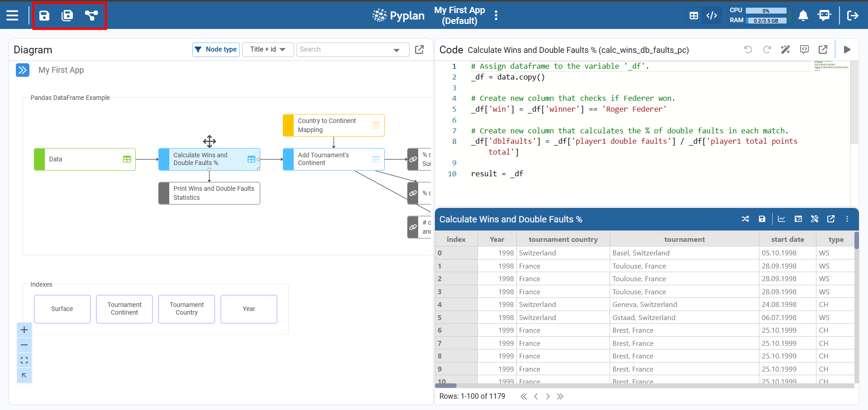Select the Tournament Continent index node
This screenshot has width=868, height=410.
pyautogui.click(x=124, y=309)
